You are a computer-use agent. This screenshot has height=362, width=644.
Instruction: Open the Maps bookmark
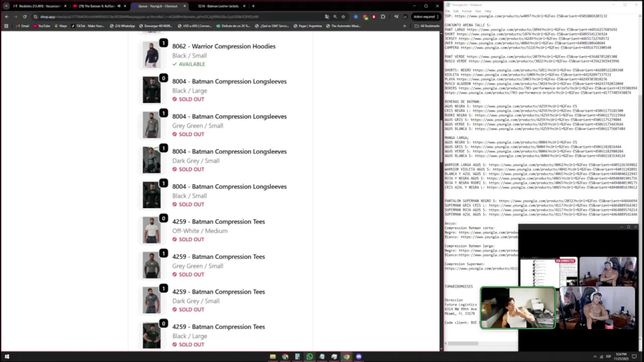(x=60, y=26)
